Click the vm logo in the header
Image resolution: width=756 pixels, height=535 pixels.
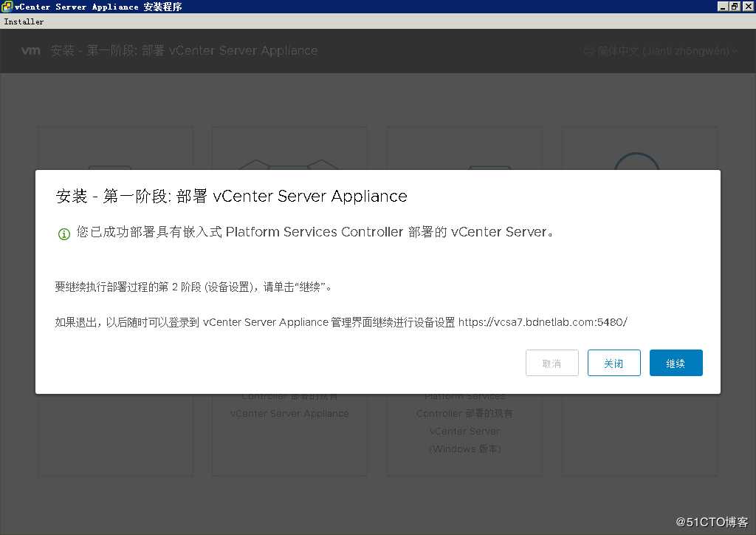[x=31, y=50]
